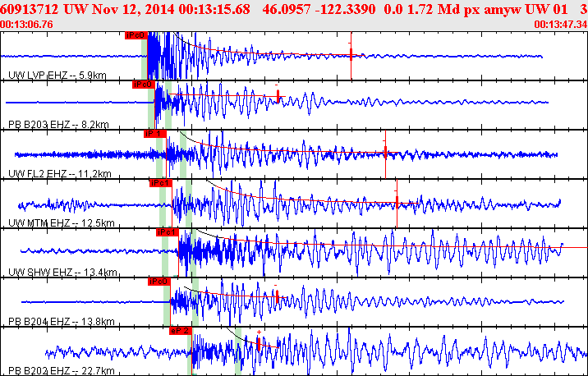Click the end time 00:13:47.34 label

561,25
